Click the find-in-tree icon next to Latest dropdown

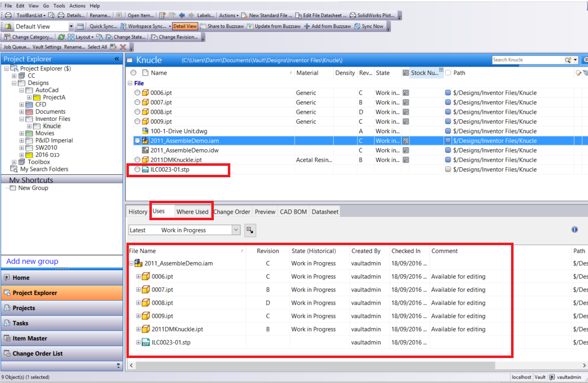click(x=250, y=230)
